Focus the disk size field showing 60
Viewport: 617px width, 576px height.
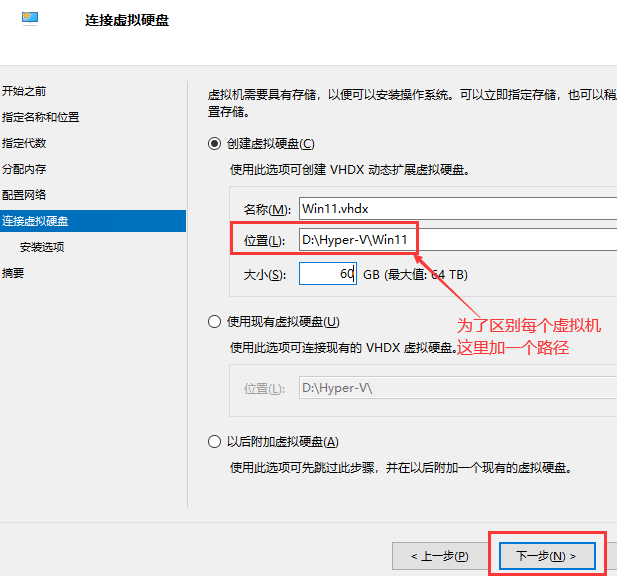click(x=327, y=274)
